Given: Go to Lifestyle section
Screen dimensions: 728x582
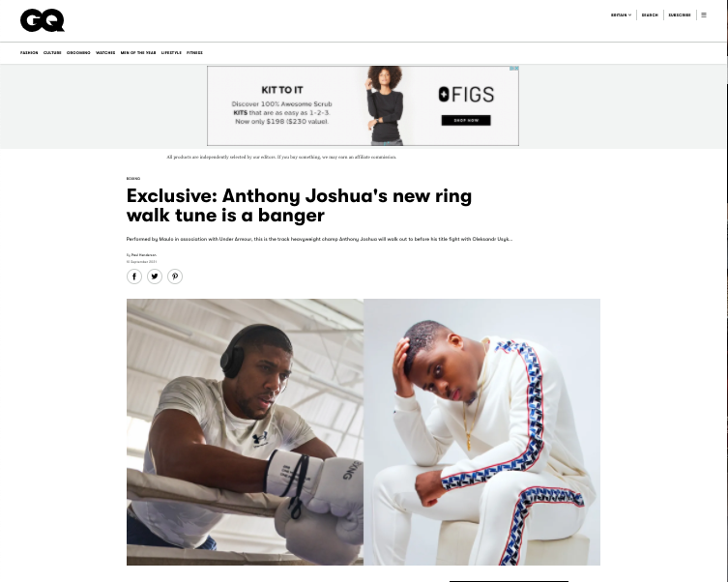Looking at the screenshot, I should (x=171, y=53).
